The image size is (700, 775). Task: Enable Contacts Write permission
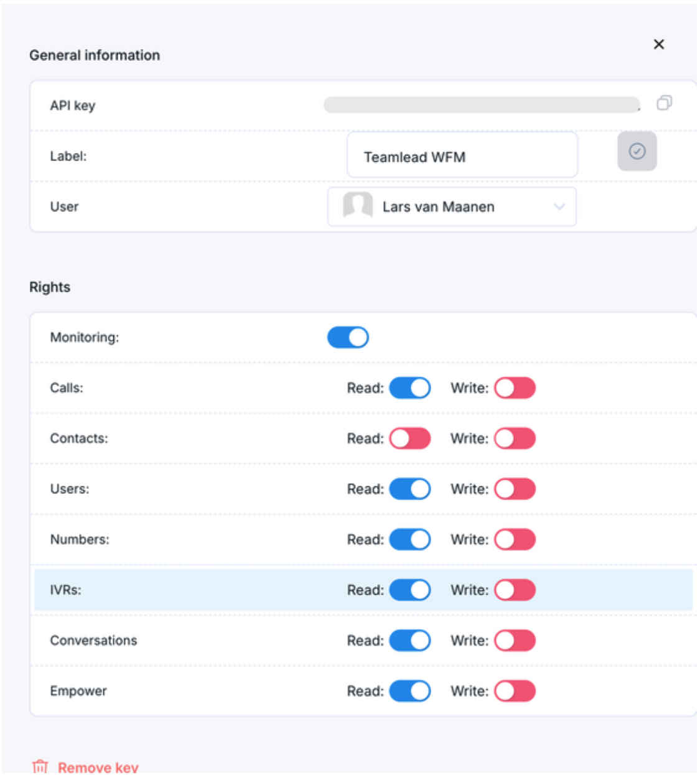(515, 439)
